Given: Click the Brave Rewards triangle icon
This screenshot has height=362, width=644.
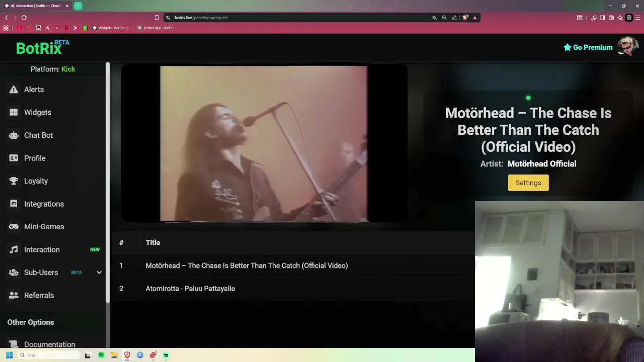Looking at the screenshot, I should 474,18.
